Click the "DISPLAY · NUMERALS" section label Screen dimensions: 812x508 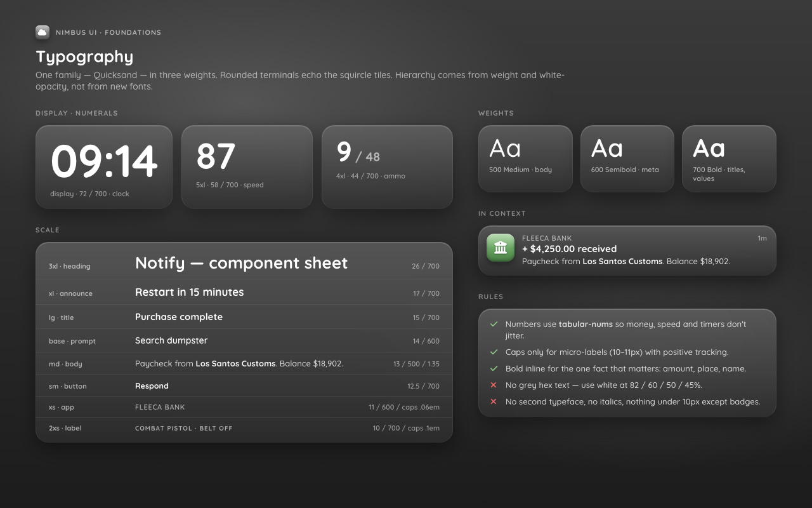[x=77, y=113]
